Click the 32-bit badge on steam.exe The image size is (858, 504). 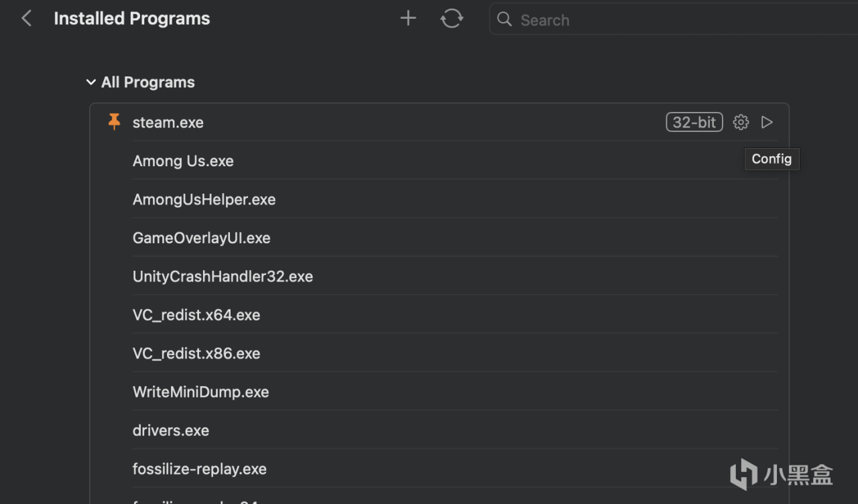[x=694, y=122]
